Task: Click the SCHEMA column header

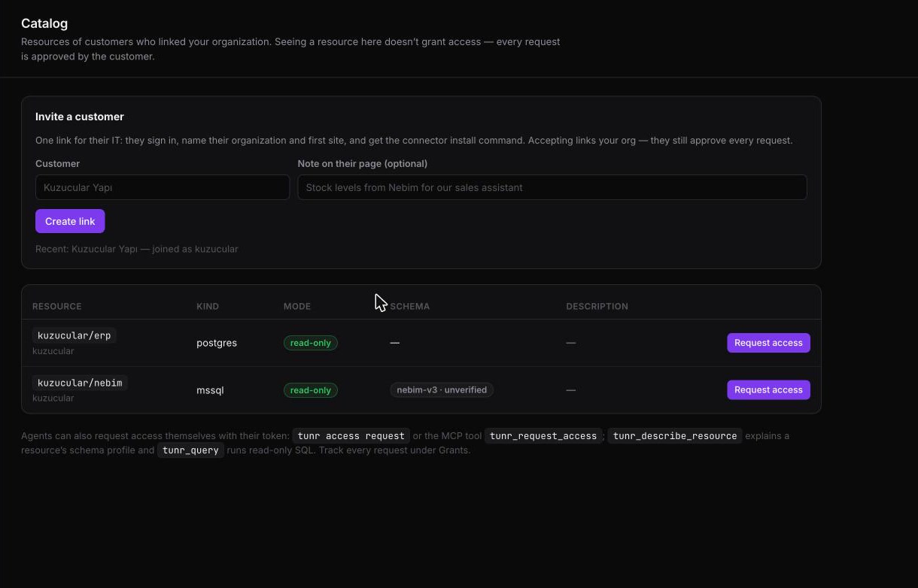Action: [410, 306]
